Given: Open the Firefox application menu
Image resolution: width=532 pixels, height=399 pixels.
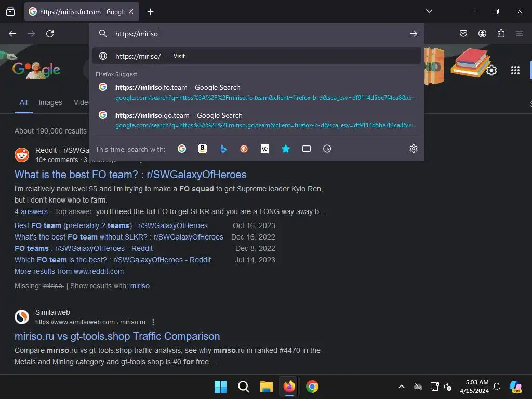Looking at the screenshot, I should (x=520, y=33).
